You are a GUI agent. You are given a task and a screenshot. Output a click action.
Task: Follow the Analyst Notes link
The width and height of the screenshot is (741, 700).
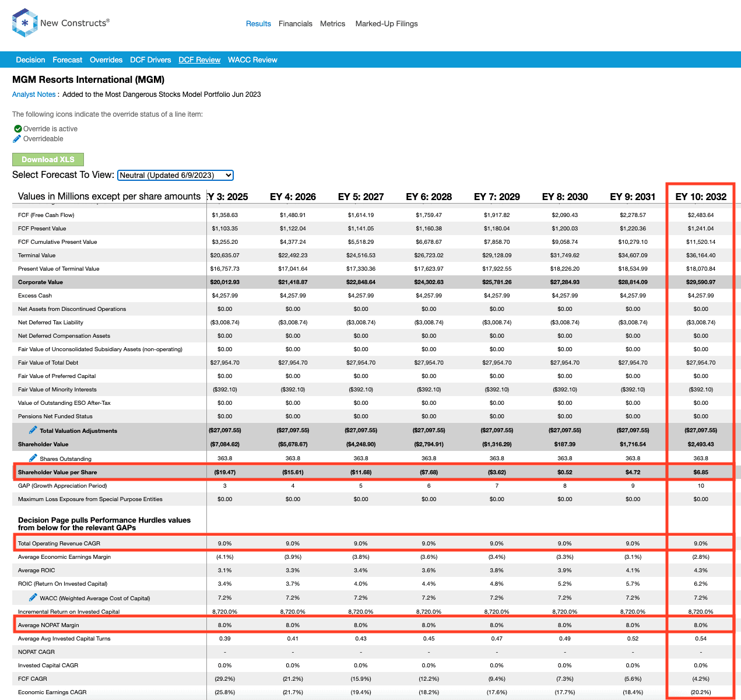tap(34, 94)
